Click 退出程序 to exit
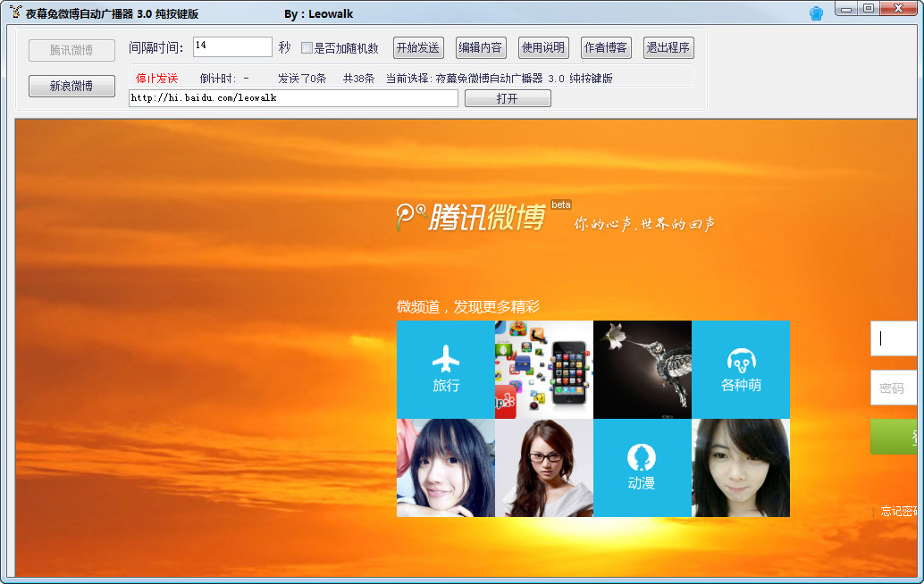Image resolution: width=924 pixels, height=584 pixels. click(x=668, y=47)
